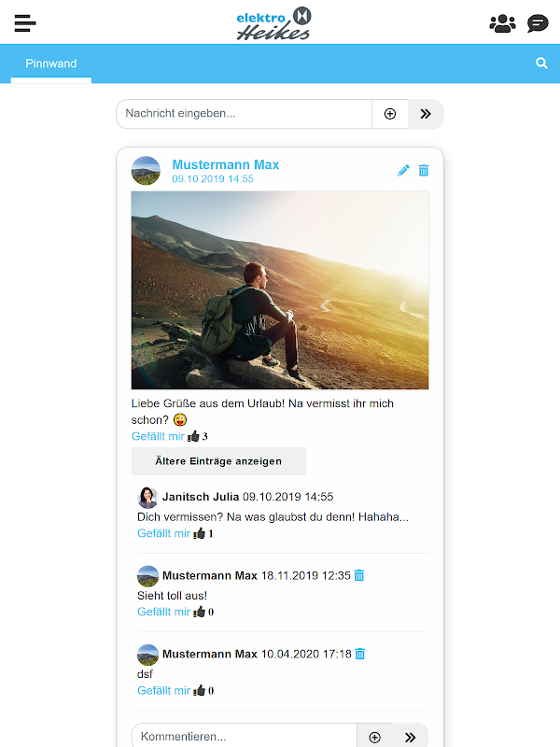This screenshot has height=747, width=560.
Task: Delete the 'Sieht toll aus!' comment
Action: tap(359, 575)
